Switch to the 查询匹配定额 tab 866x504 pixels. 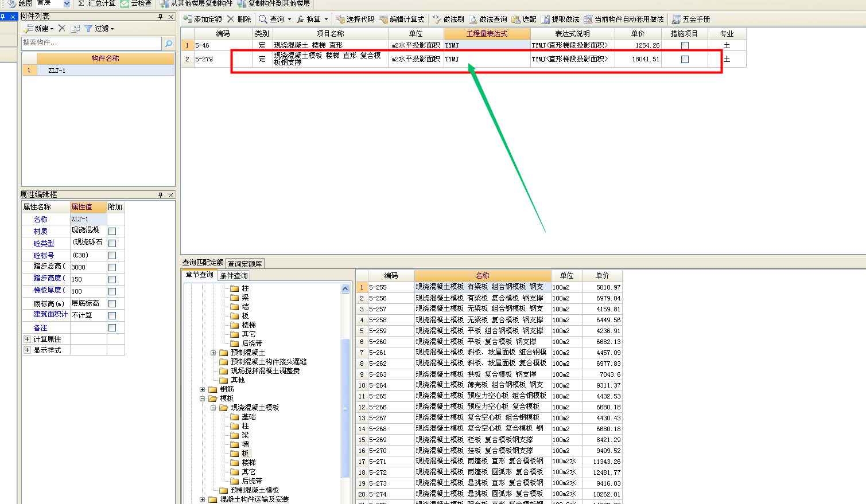pyautogui.click(x=203, y=263)
